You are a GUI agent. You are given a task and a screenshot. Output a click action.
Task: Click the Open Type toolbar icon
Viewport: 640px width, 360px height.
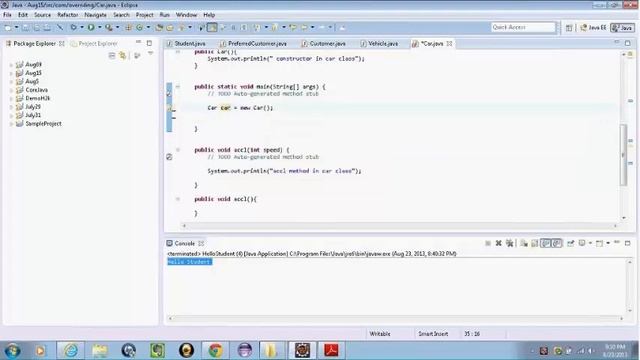[159, 27]
